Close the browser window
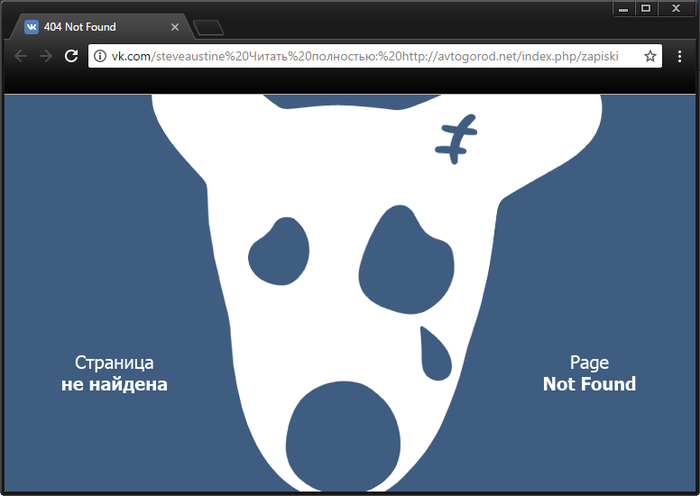 (x=673, y=9)
